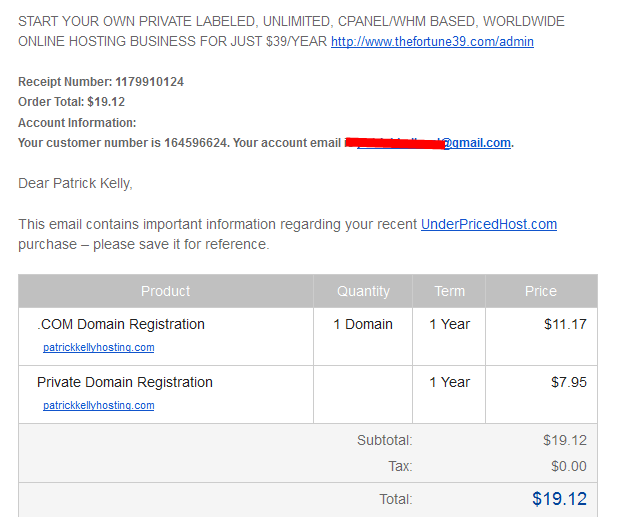Click the Quantity column header
Viewport: 617px width, 517px height.
363,291
